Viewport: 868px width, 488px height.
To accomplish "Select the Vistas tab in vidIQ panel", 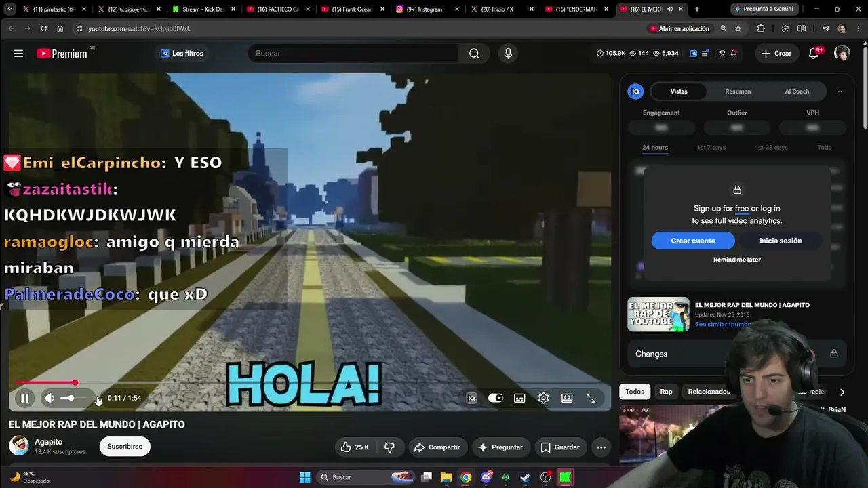I will tap(679, 91).
